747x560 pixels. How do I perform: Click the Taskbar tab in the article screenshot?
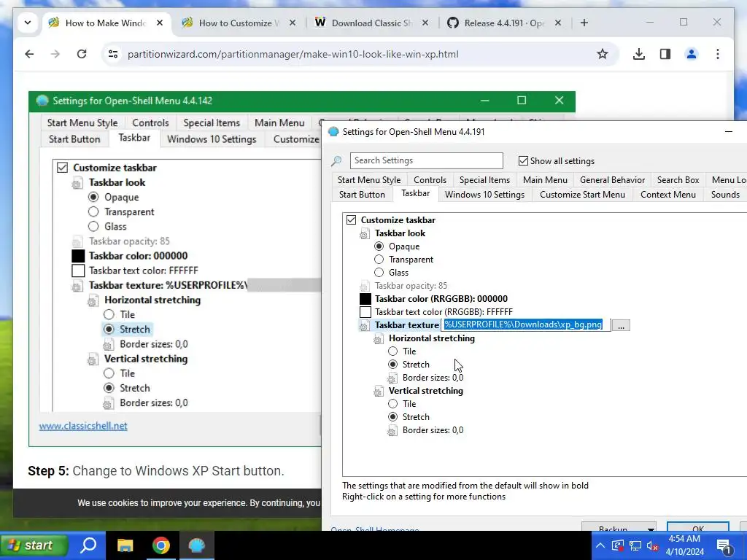[x=134, y=138]
